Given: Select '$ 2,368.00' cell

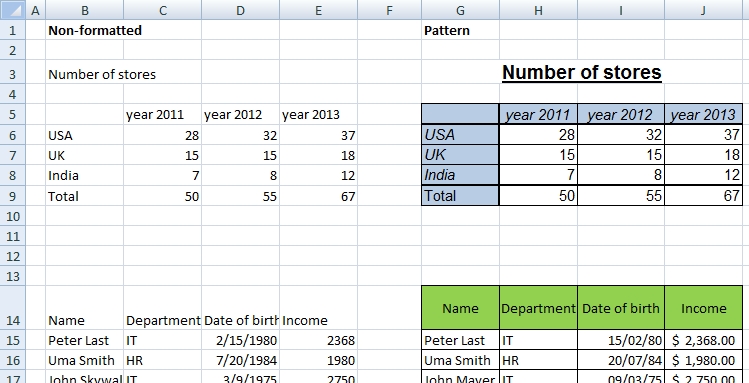Looking at the screenshot, I should click(x=704, y=340).
